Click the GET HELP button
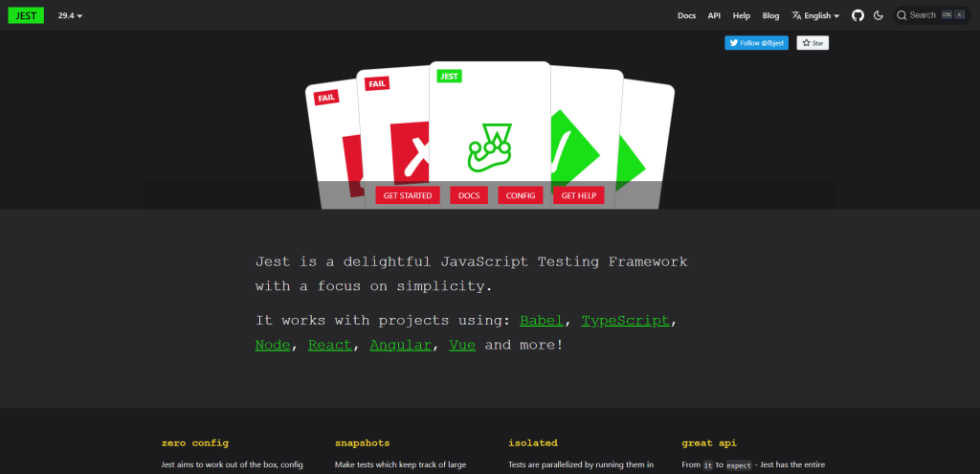 click(579, 195)
